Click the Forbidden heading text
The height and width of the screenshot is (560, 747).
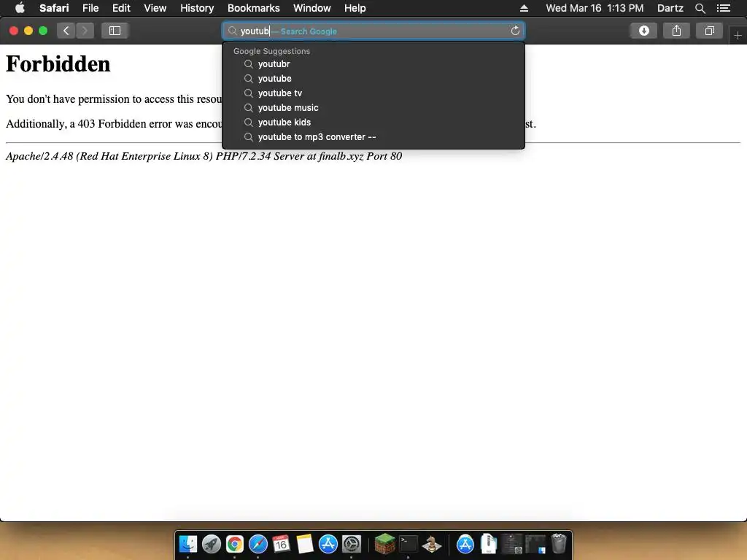(x=58, y=64)
